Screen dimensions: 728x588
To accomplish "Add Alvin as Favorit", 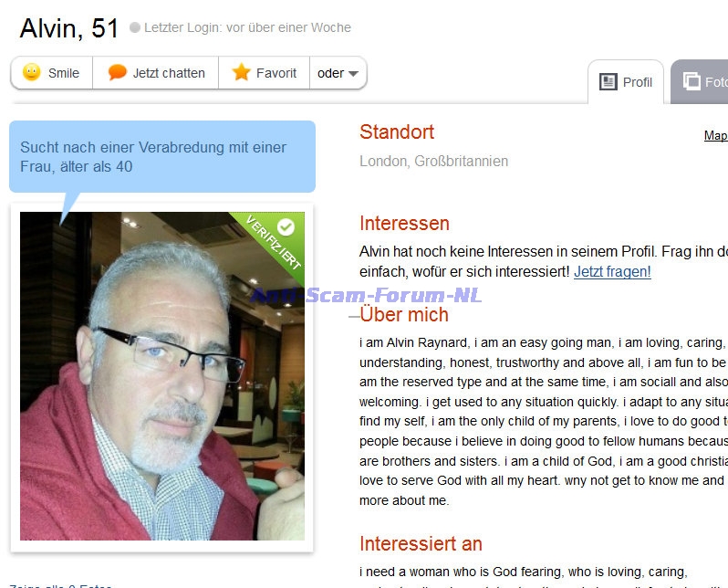I will click(x=265, y=73).
